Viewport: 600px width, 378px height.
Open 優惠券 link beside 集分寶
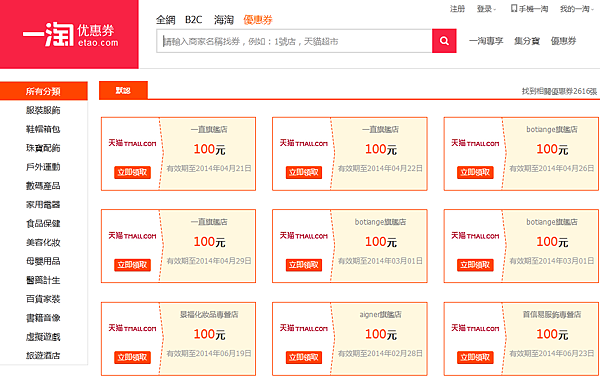coord(563,41)
